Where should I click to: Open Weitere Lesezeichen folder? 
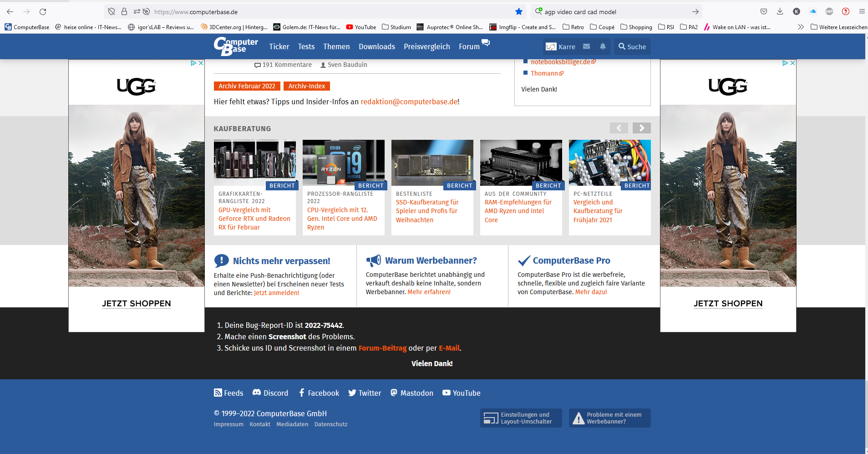(839, 27)
